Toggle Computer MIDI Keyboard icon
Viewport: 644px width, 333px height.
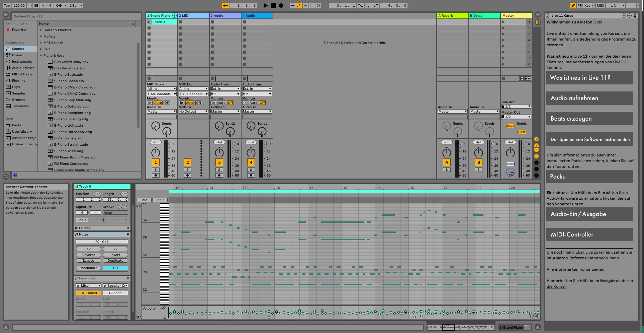(x=579, y=5)
